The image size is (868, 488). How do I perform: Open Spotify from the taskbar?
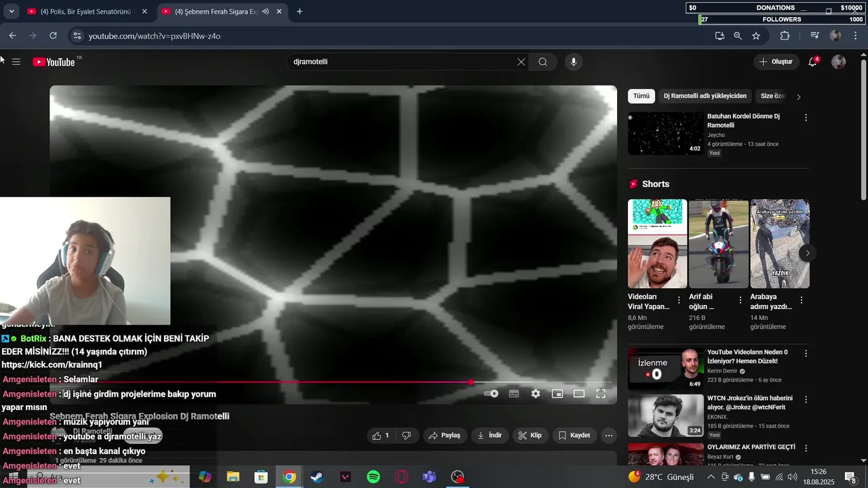374,477
